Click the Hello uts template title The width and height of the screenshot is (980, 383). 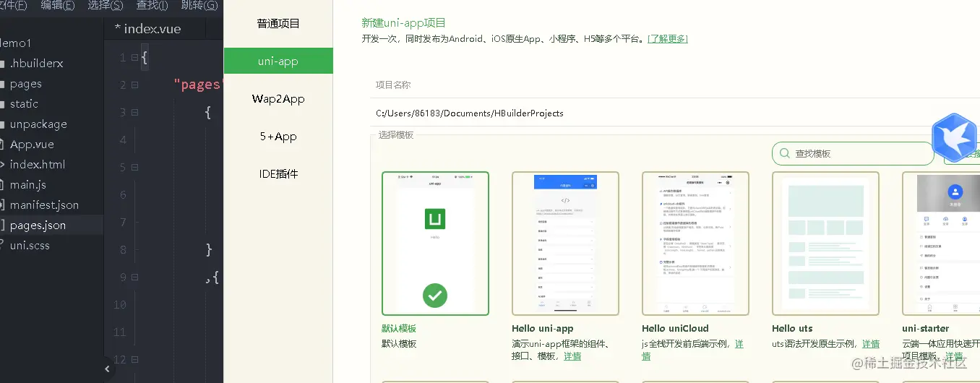pyautogui.click(x=792, y=329)
